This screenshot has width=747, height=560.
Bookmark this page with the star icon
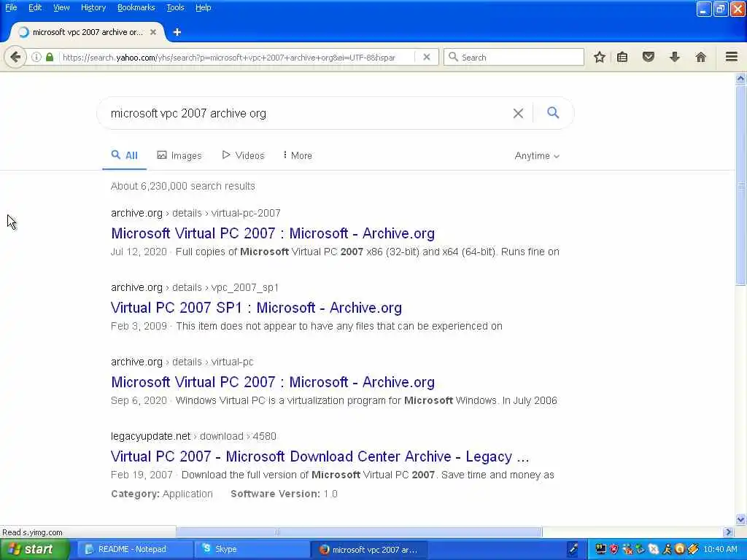click(x=600, y=57)
